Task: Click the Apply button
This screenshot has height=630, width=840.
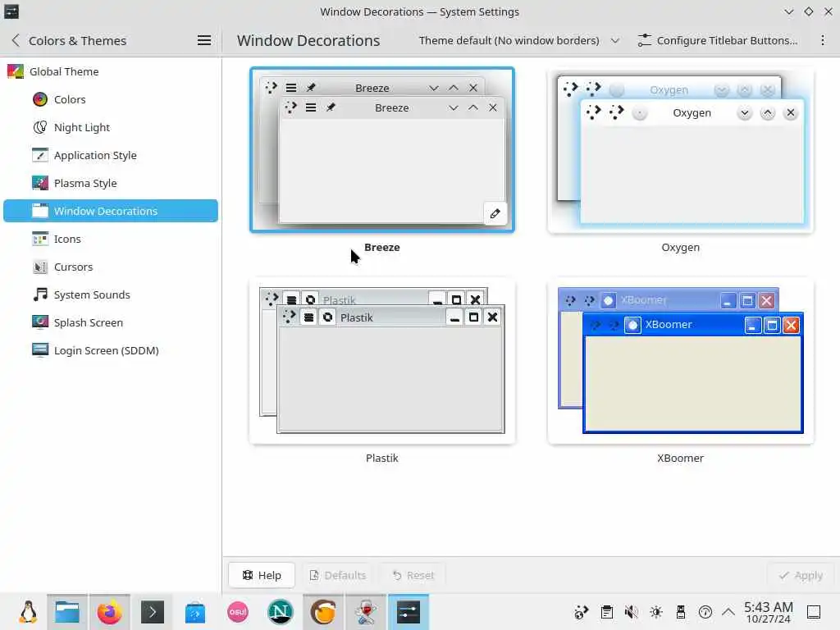Action: point(801,575)
